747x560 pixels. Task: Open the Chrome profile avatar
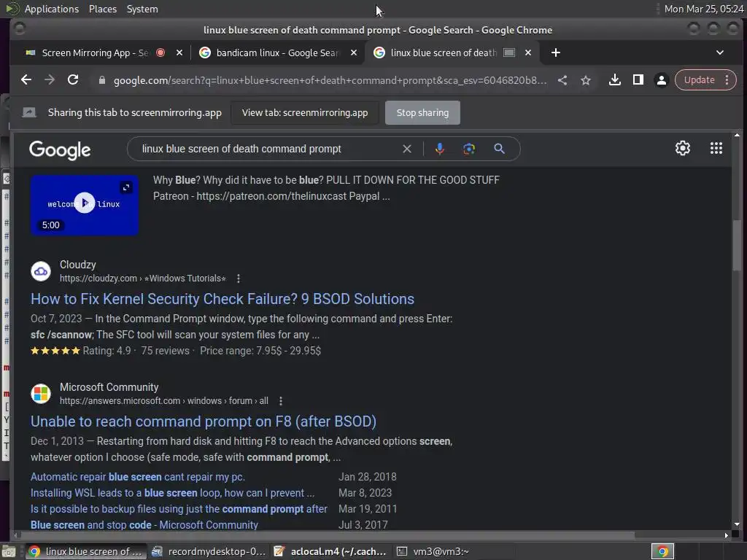tap(661, 80)
